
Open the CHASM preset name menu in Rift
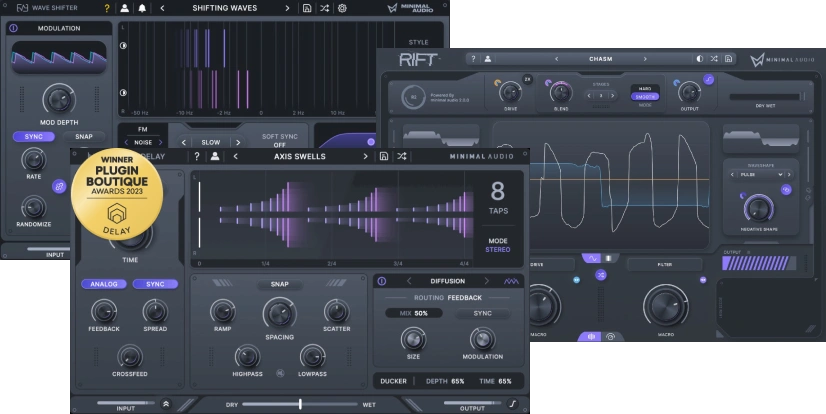[x=600, y=59]
